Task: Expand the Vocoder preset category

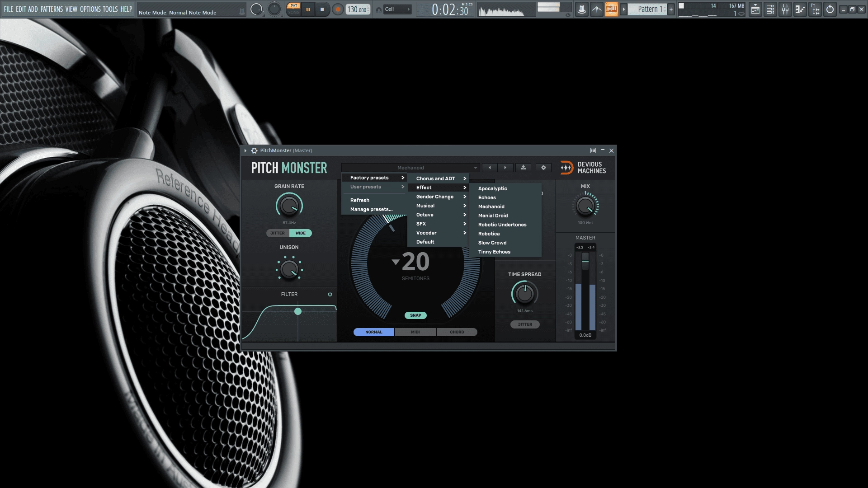Action: click(x=438, y=233)
